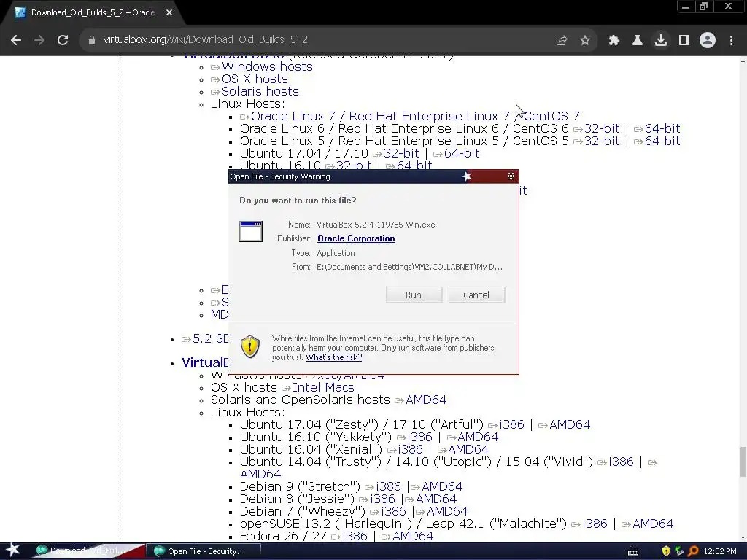Open Ubuntu Trusty i386 link

point(622,462)
